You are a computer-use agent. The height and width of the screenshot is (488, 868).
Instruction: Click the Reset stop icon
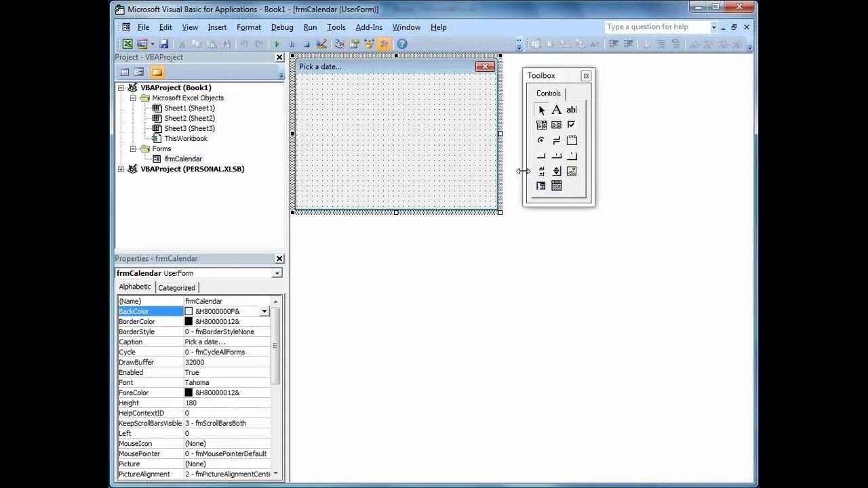pos(307,44)
